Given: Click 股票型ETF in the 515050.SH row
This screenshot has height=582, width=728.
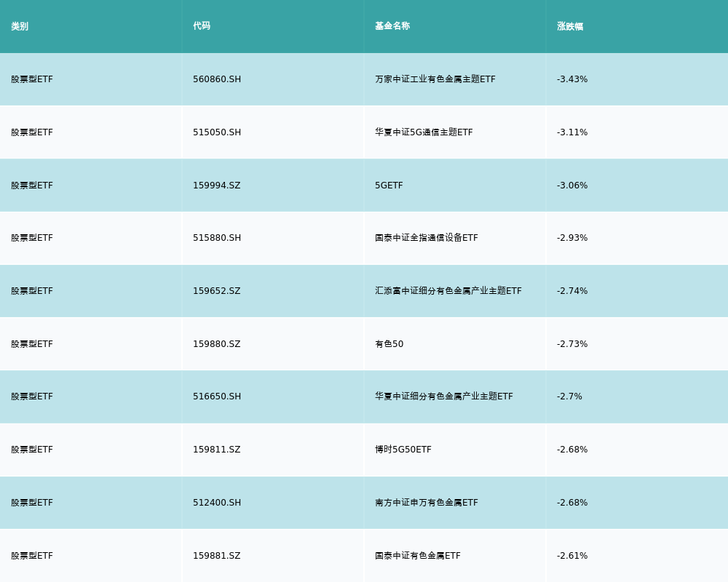Looking at the screenshot, I should pyautogui.click(x=32, y=132).
